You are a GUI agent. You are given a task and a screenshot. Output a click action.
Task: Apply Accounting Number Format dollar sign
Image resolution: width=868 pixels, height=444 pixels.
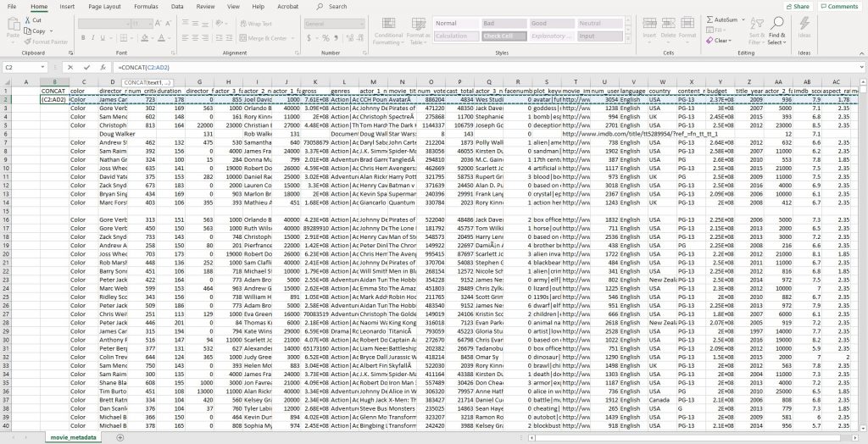point(310,38)
